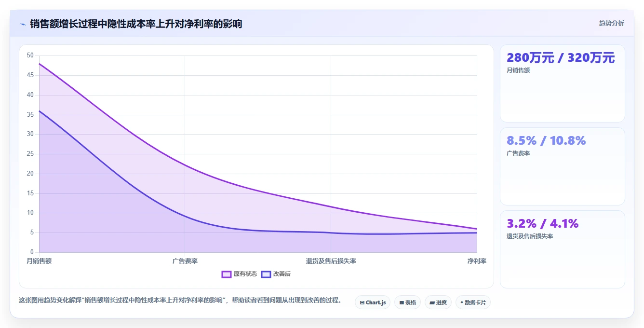This screenshot has height=328, width=644.
Task: Click the 广告费率 x-axis label
Action: (185, 261)
